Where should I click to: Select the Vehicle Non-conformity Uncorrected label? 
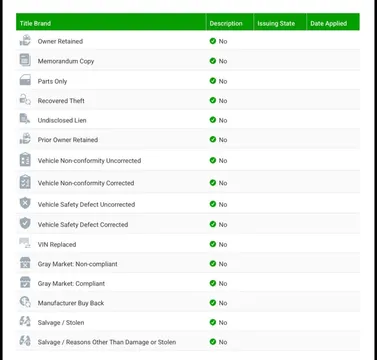tap(89, 161)
